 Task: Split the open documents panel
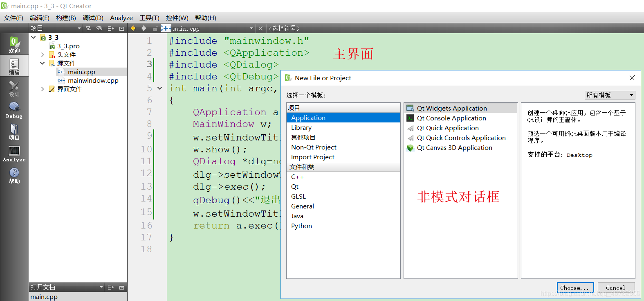tap(110, 287)
